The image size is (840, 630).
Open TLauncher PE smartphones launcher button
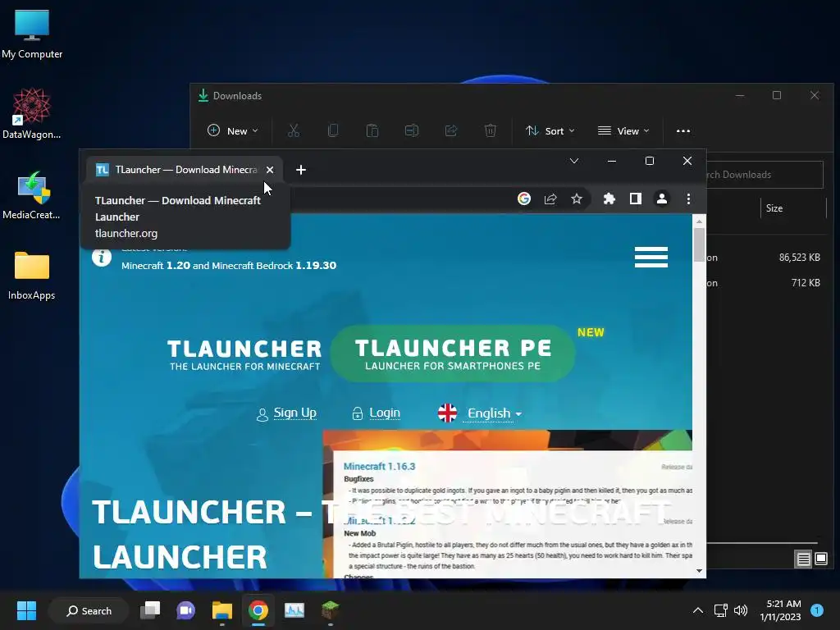(453, 354)
